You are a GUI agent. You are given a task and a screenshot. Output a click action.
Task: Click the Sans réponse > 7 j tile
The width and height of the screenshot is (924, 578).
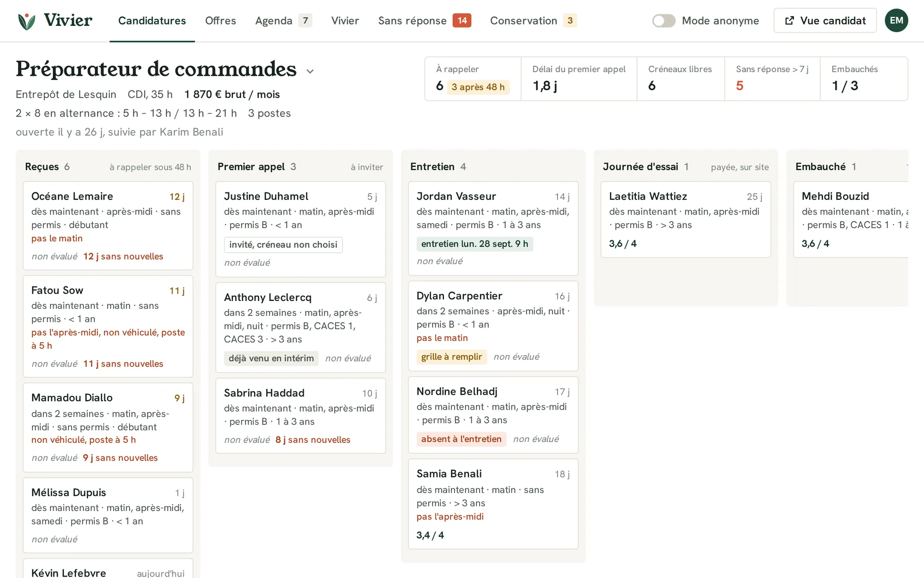click(x=772, y=79)
